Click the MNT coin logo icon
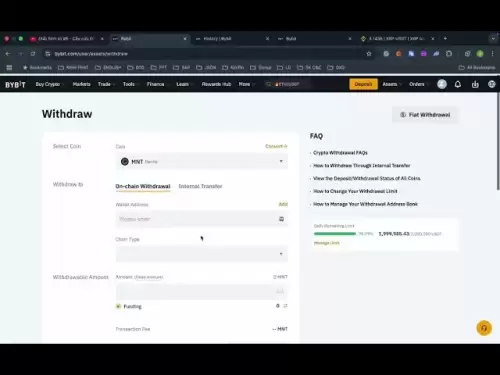500x375 pixels. coord(125,162)
